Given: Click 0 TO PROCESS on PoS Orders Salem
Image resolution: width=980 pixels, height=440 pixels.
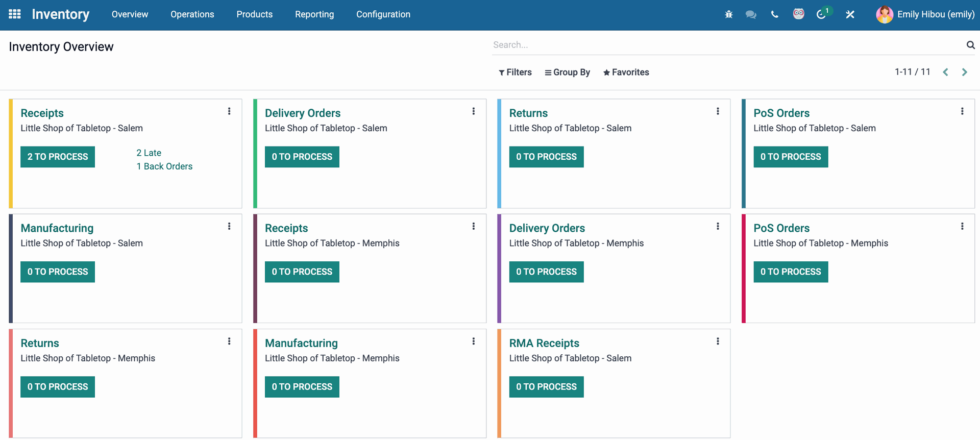Looking at the screenshot, I should pos(791,157).
